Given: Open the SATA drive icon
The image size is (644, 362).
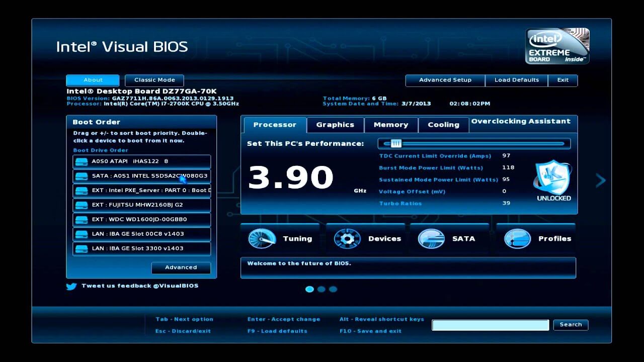Looking at the screenshot, I should click(431, 239).
